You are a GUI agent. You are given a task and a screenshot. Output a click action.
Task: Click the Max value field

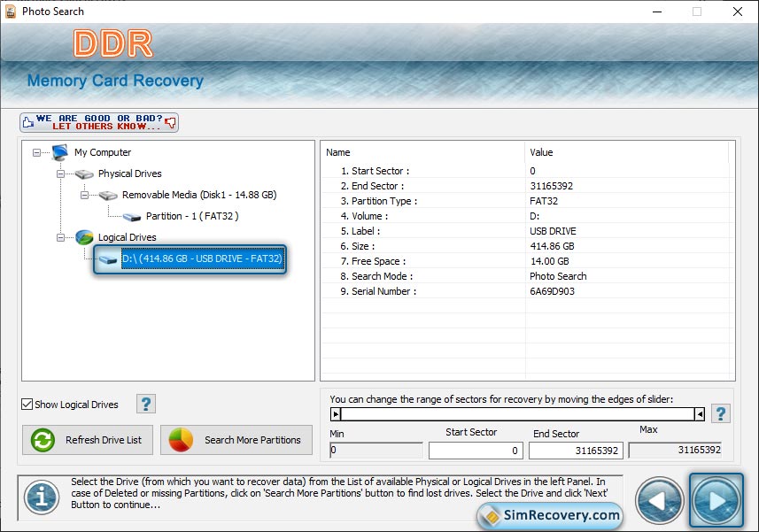point(675,451)
